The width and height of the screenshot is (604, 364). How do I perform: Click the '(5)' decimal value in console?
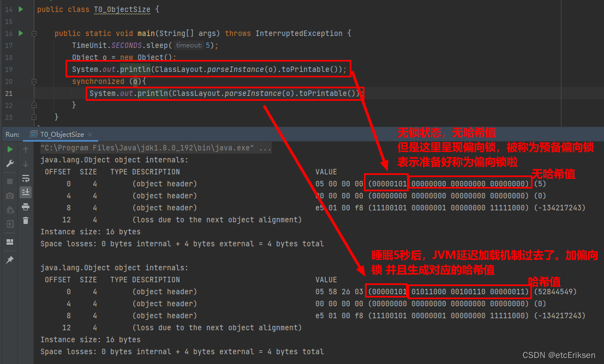click(x=540, y=184)
